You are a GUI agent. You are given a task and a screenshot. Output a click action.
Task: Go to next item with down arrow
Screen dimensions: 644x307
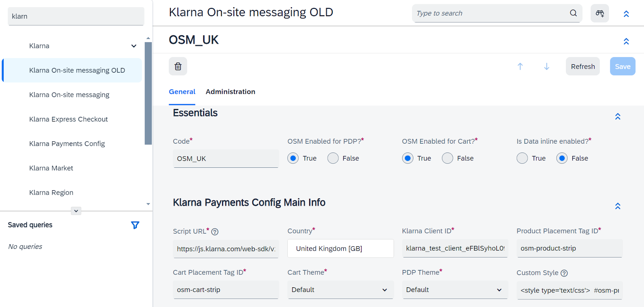point(547,66)
